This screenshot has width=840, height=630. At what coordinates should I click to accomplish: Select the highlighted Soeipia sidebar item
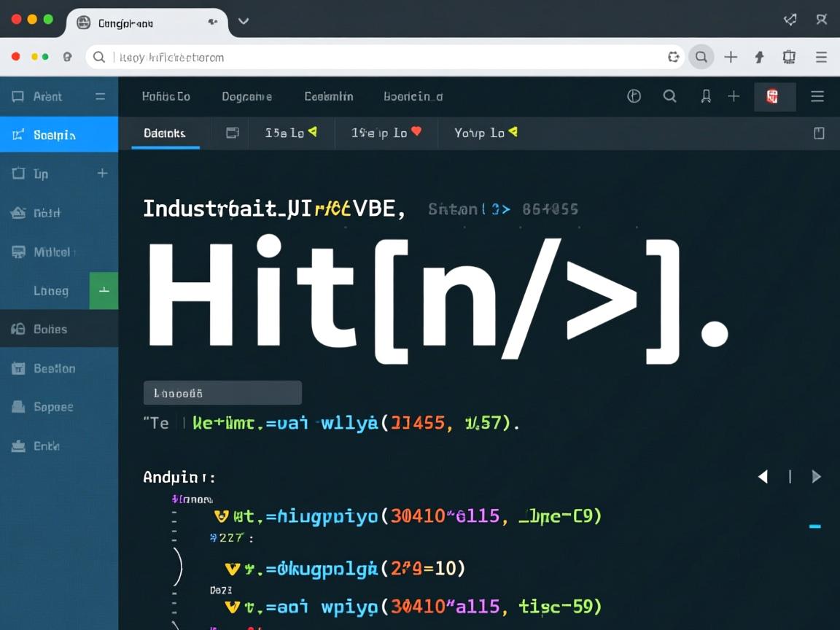coord(58,135)
